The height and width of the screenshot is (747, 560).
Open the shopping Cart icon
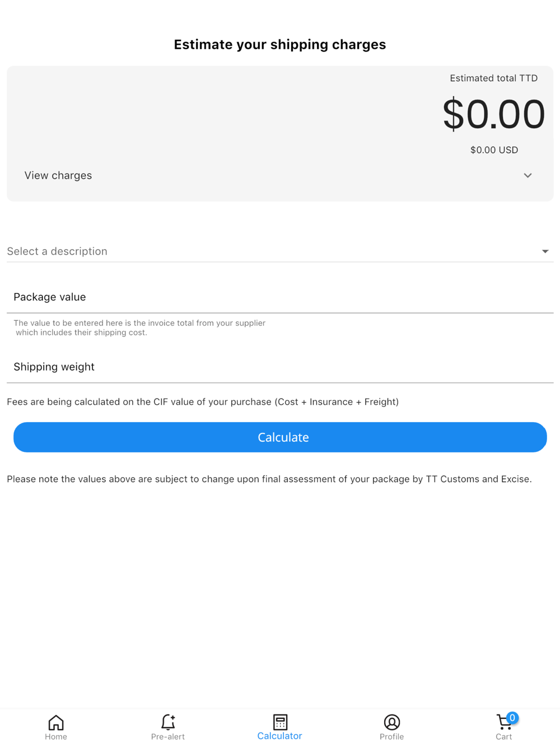point(503,722)
